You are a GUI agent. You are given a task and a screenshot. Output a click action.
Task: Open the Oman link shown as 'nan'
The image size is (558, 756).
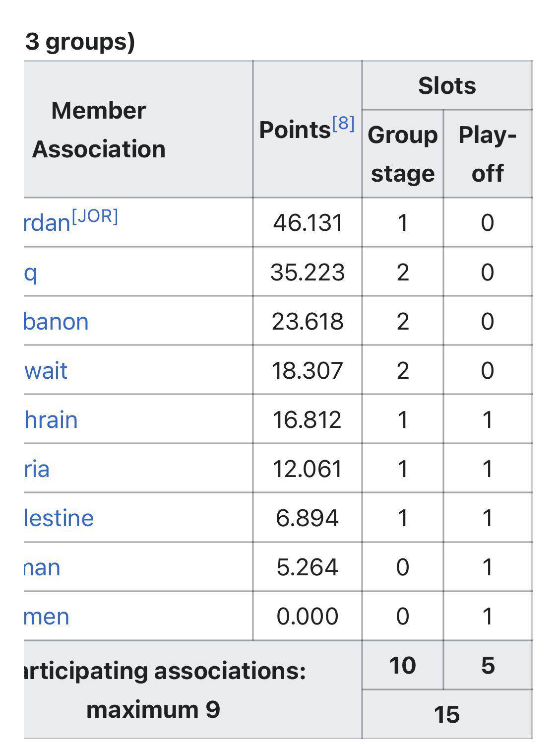pos(43,567)
